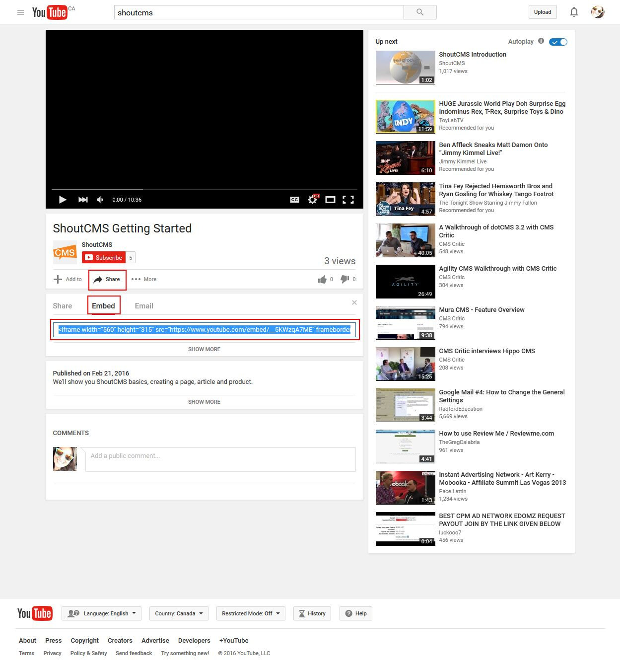Open the Restricted Mode: Off dropdown
620x672 pixels.
251,613
